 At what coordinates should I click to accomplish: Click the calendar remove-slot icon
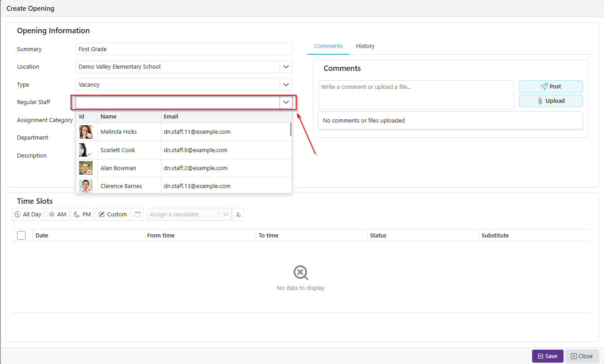click(138, 215)
